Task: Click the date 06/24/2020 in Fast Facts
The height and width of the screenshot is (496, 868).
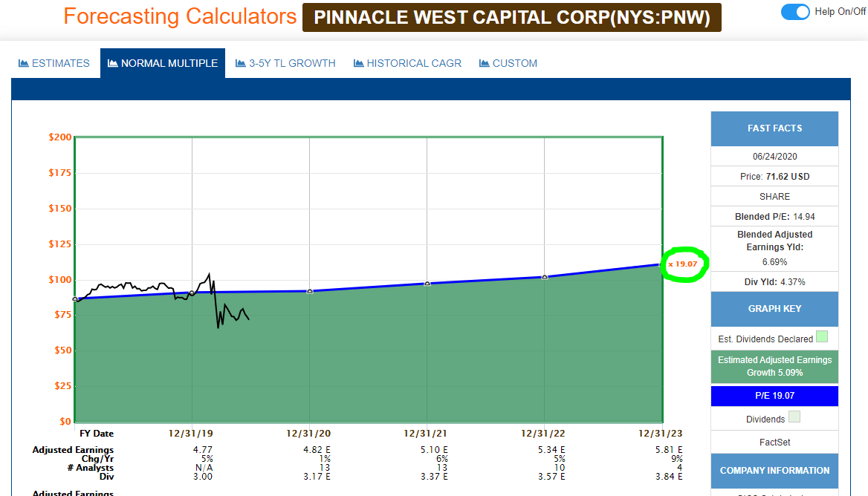Action: (774, 157)
